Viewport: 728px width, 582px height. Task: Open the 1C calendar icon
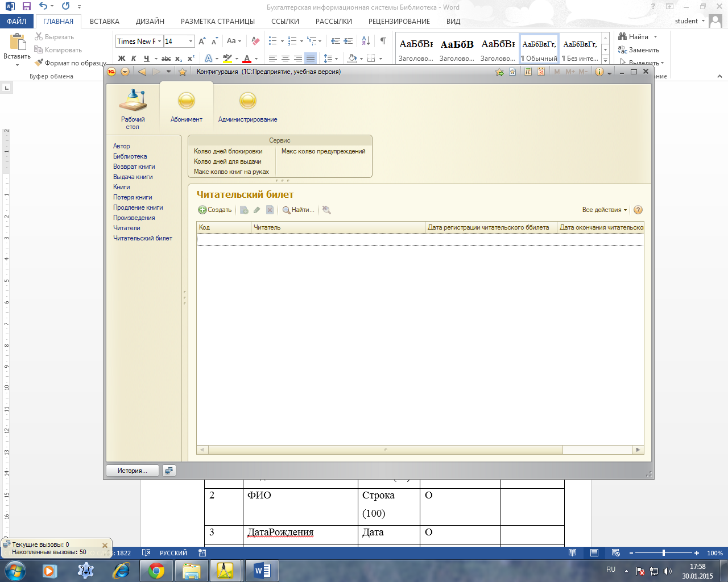541,72
